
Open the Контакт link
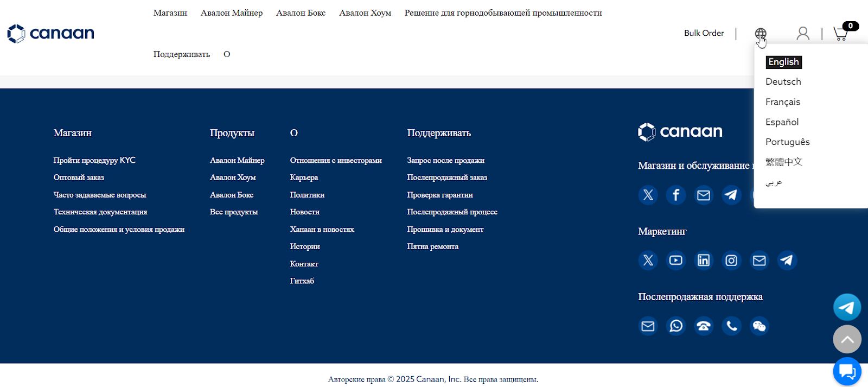tap(304, 264)
